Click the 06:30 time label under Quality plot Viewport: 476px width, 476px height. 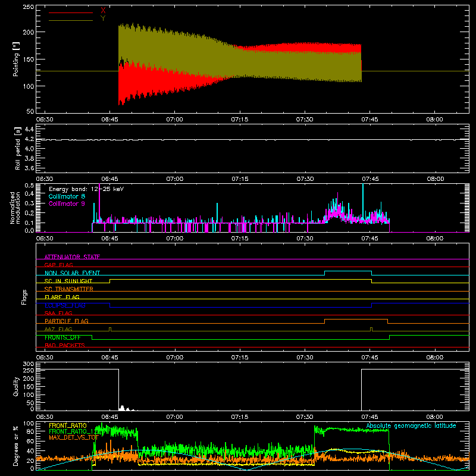(x=44, y=417)
